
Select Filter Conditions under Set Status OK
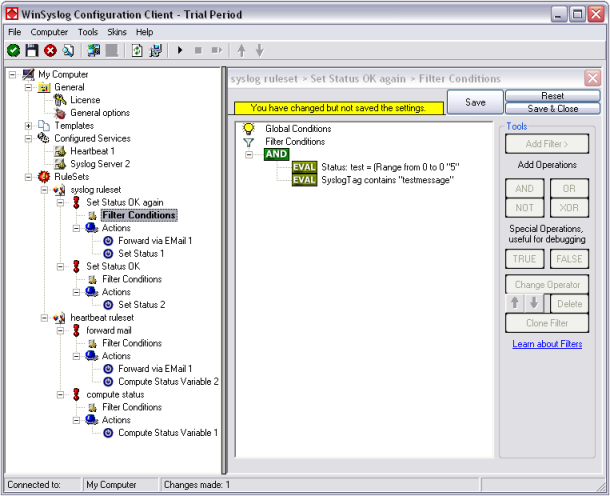132,279
